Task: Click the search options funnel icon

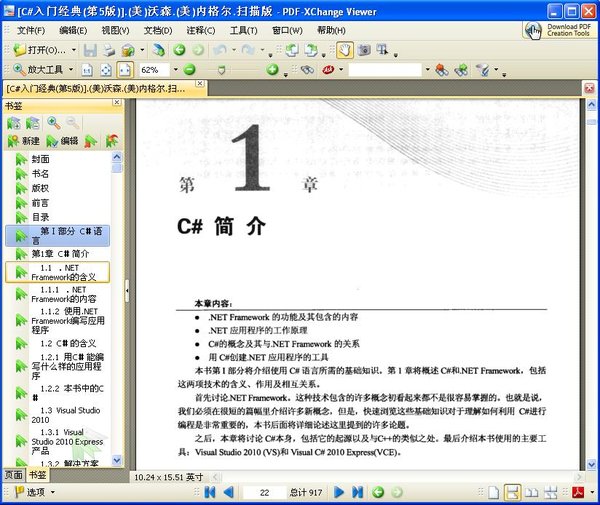Action: 483,70
